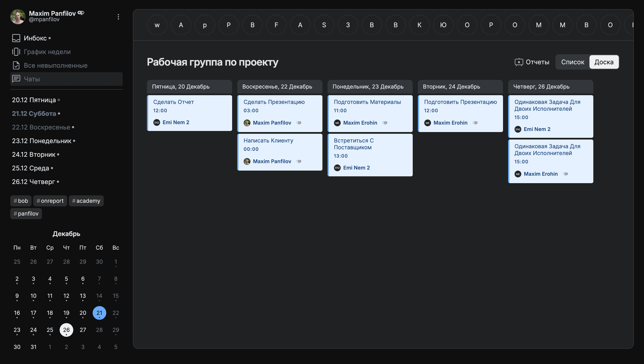Open the 25.12 Среда day entry
Screen dimensions: 644x364
31,168
